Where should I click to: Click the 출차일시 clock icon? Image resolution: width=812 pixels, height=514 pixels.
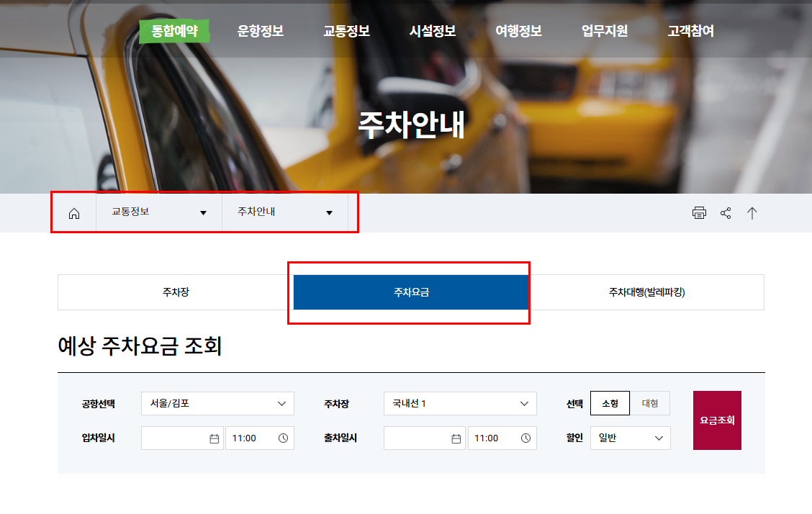coord(527,438)
